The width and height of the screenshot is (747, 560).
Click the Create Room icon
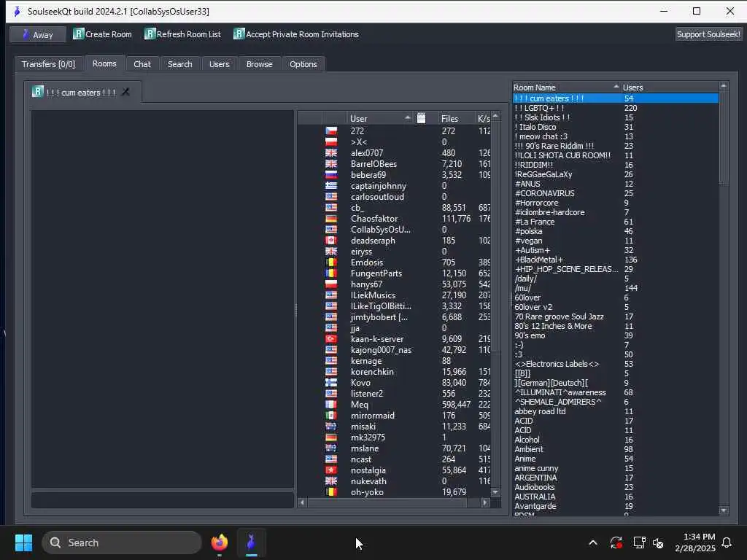point(78,34)
